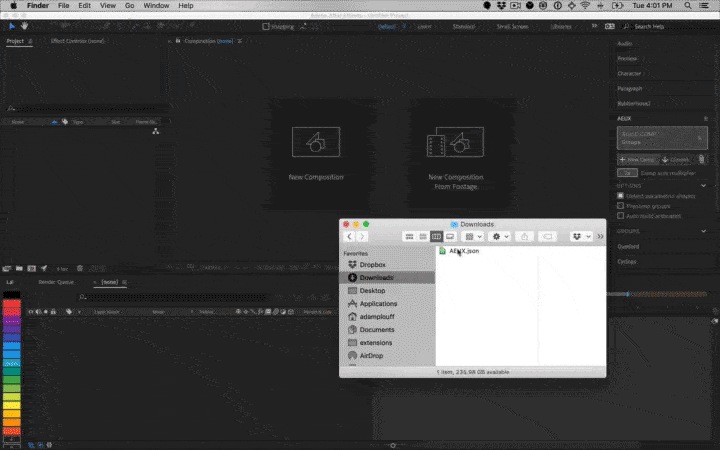Viewport: 720px width, 450px height.
Task: Toggle the timeline video eye column
Action: click(x=31, y=312)
